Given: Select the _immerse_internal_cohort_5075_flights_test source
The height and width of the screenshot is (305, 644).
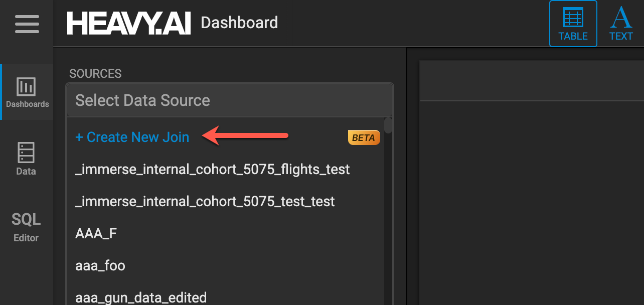Looking at the screenshot, I should 212,170.
